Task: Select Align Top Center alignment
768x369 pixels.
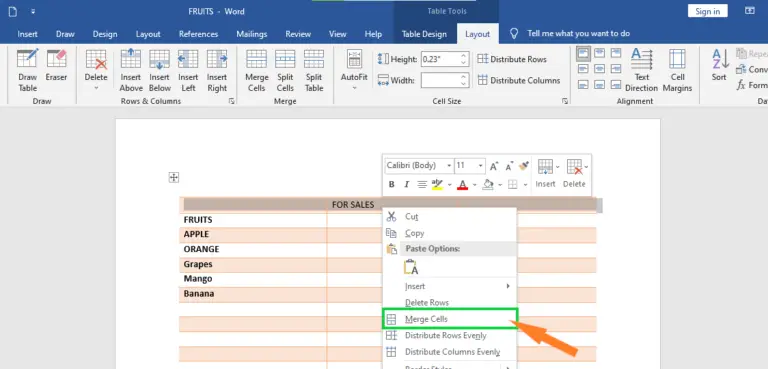Action: point(600,53)
